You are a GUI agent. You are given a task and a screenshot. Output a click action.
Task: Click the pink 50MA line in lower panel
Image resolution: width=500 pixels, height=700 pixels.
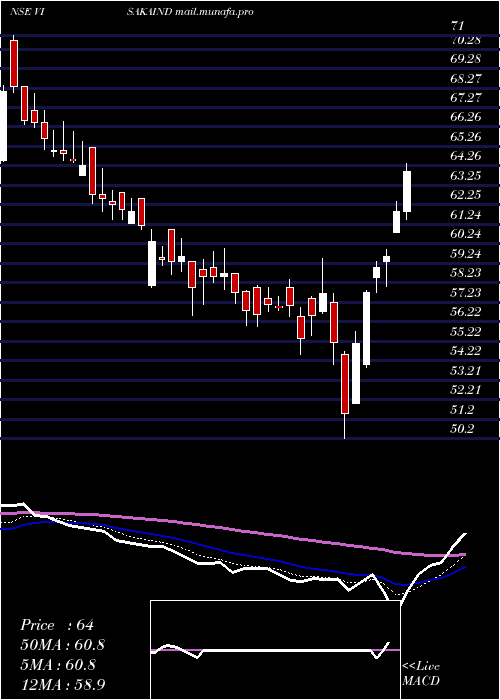point(232,530)
